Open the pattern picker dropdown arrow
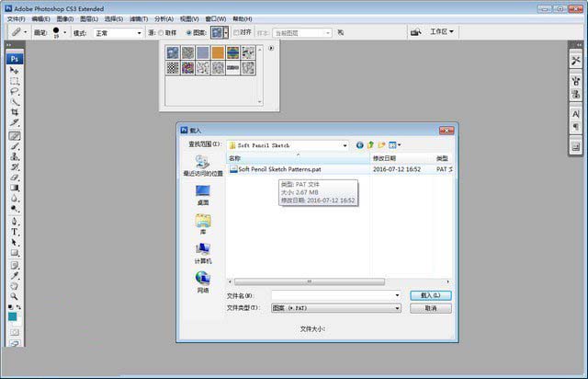Viewport: 588px width, 379px height. pos(226,33)
